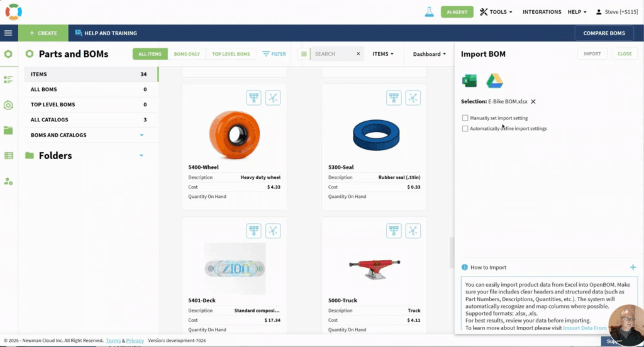
Task: Click the list view icon beside search
Action: (x=304, y=54)
